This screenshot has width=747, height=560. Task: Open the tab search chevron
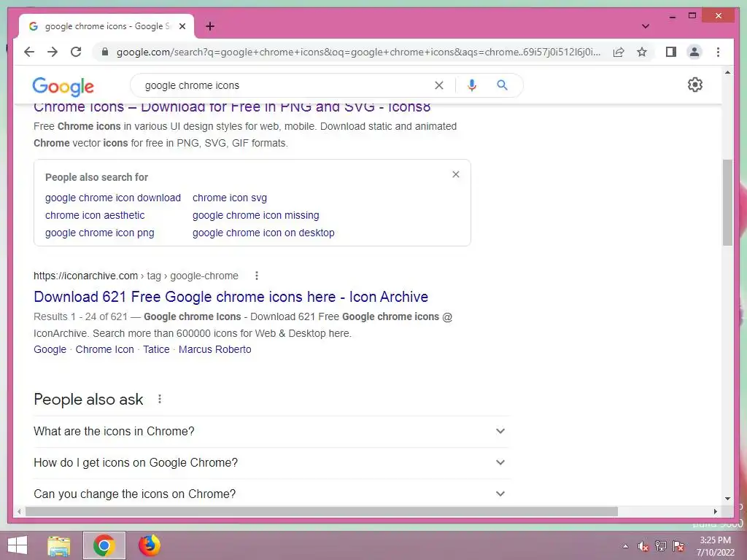[645, 26]
